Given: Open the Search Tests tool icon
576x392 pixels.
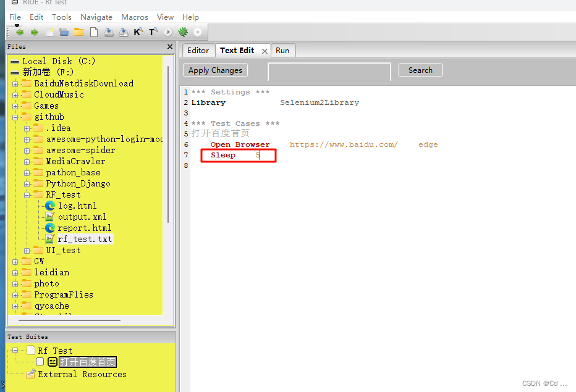Looking at the screenshot, I should click(x=153, y=31).
